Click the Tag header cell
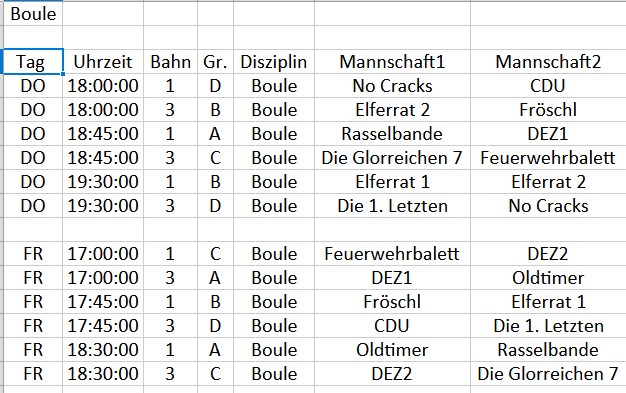This screenshot has height=393, width=626. pos(33,62)
